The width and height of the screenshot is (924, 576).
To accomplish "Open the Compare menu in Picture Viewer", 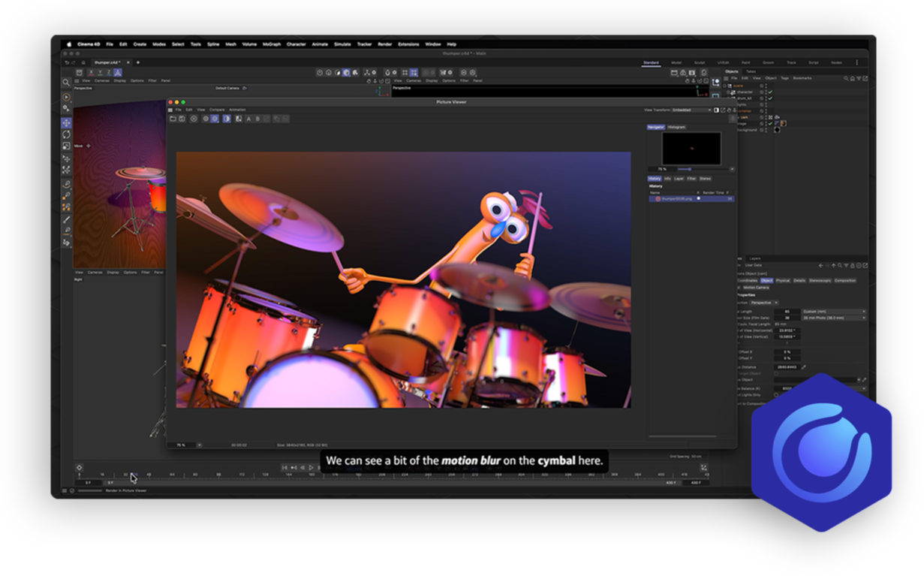I will [x=217, y=110].
